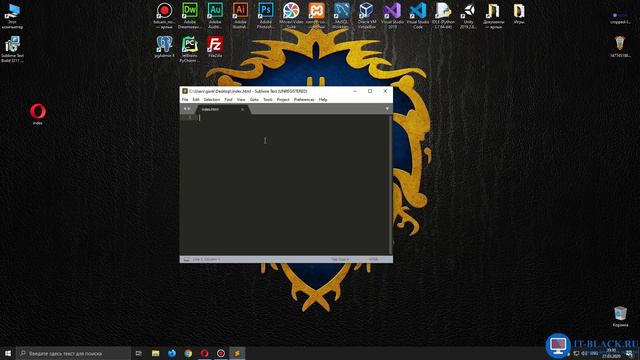Open the Selection menu
This screenshot has height=360, width=640.
pos(211,100)
